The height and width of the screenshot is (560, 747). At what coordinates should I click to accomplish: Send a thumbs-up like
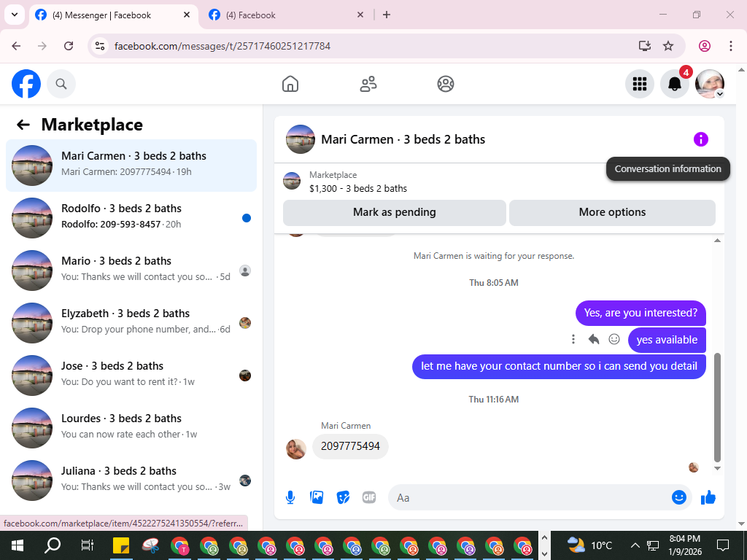[x=708, y=497]
